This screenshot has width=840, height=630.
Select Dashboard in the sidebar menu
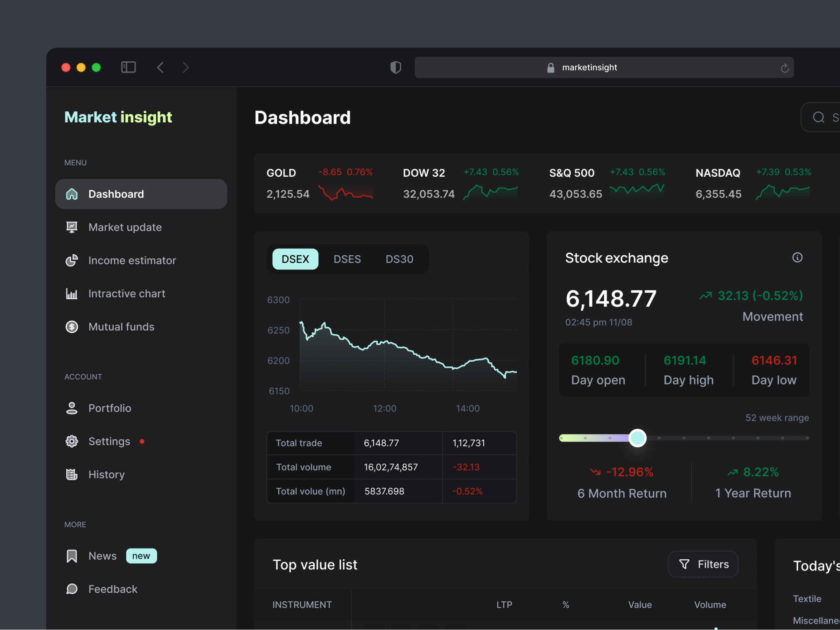[116, 193]
